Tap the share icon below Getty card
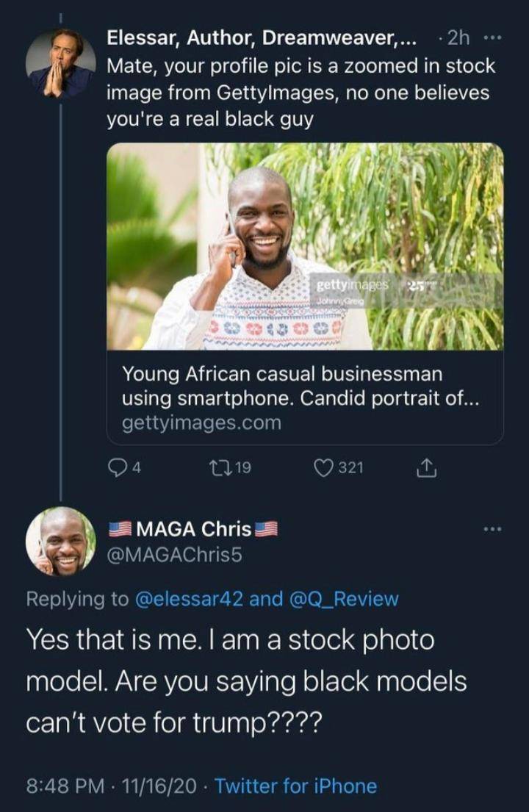 point(427,468)
